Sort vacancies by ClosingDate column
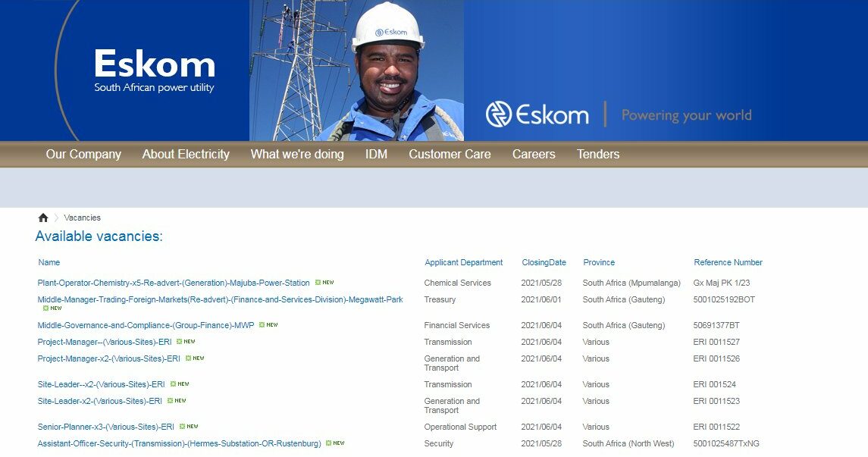 tap(544, 262)
